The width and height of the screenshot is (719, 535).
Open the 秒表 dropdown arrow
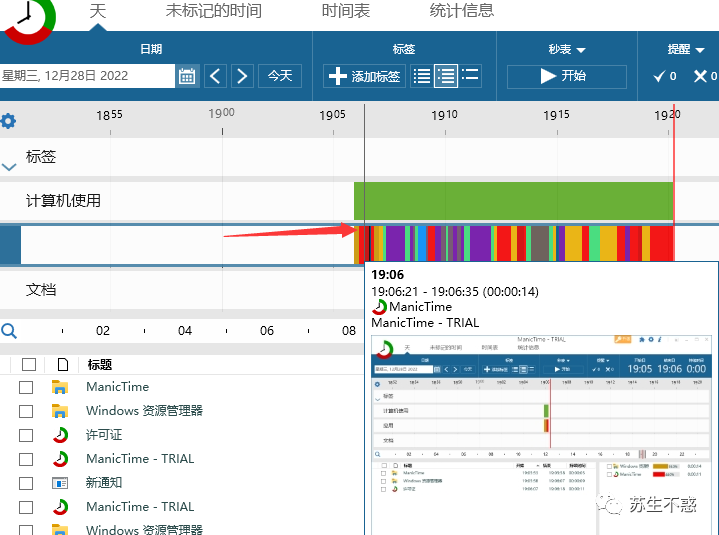tap(581, 50)
